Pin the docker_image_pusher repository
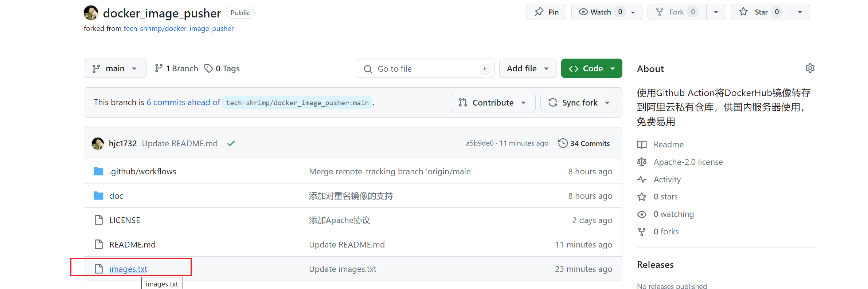Screen dimensions: 868x289 (x=546, y=12)
